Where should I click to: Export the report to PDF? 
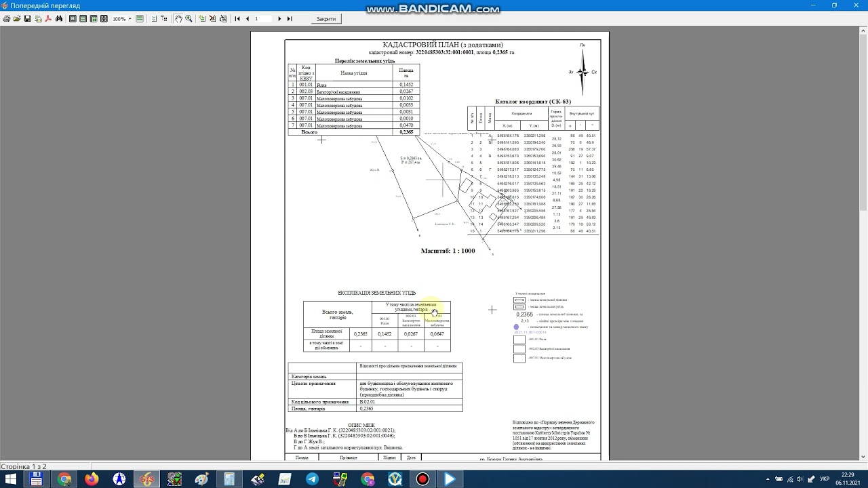click(48, 19)
